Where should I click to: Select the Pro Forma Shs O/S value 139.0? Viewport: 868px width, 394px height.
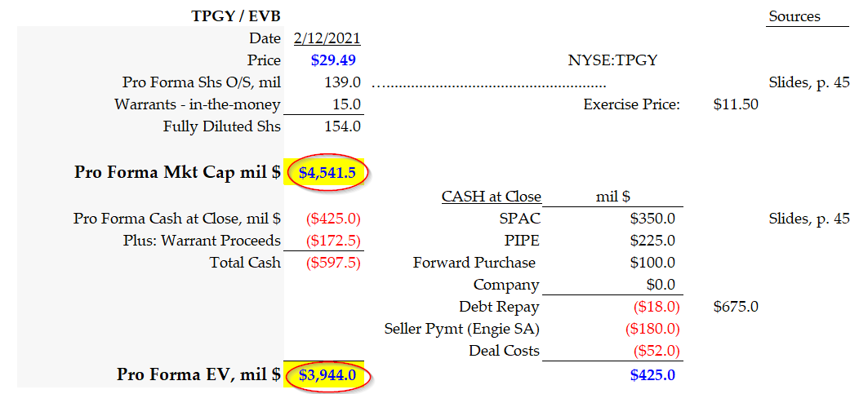tap(342, 82)
